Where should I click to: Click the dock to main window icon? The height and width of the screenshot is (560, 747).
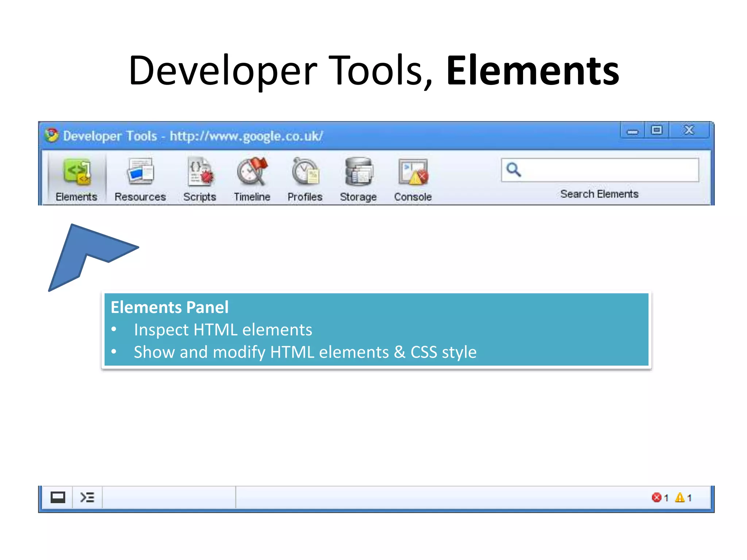point(58,497)
